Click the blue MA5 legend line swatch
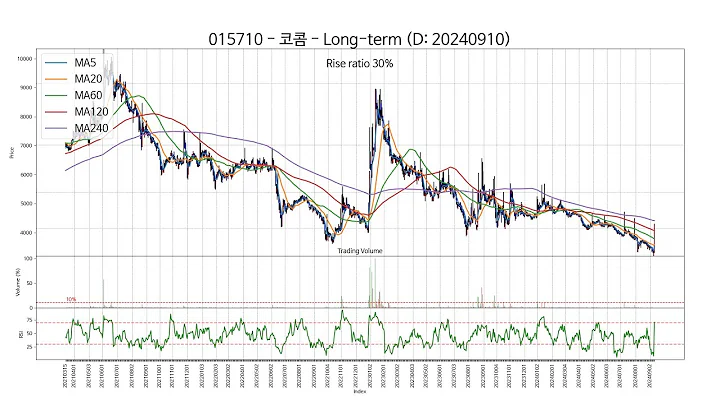Viewport: 720px width, 404px height. click(x=56, y=63)
